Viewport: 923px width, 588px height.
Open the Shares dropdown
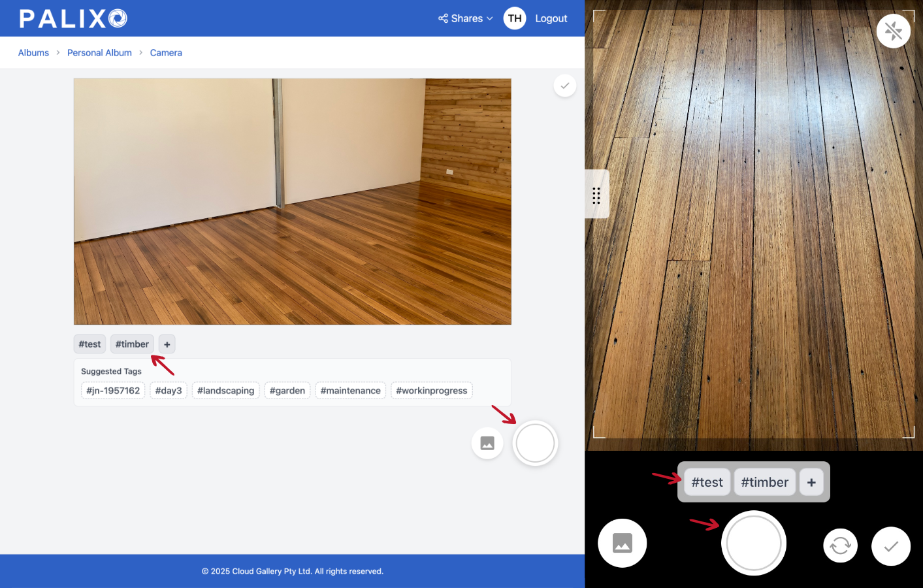click(x=464, y=18)
